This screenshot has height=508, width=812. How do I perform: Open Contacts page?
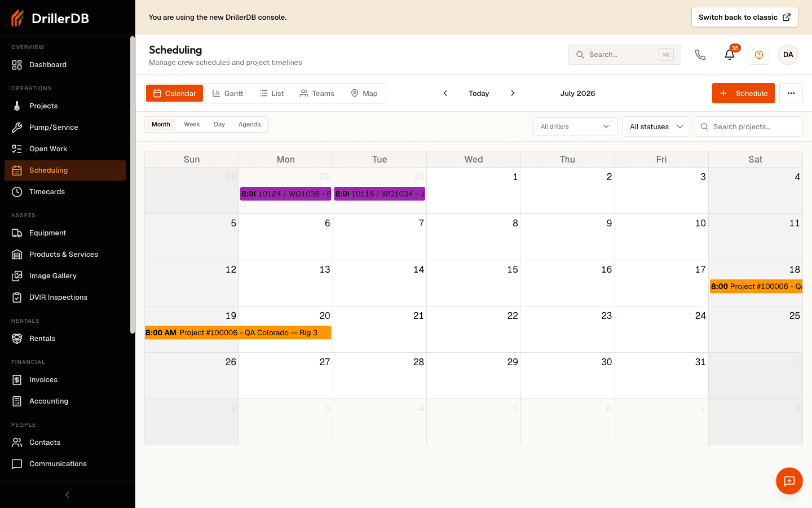[65, 443]
